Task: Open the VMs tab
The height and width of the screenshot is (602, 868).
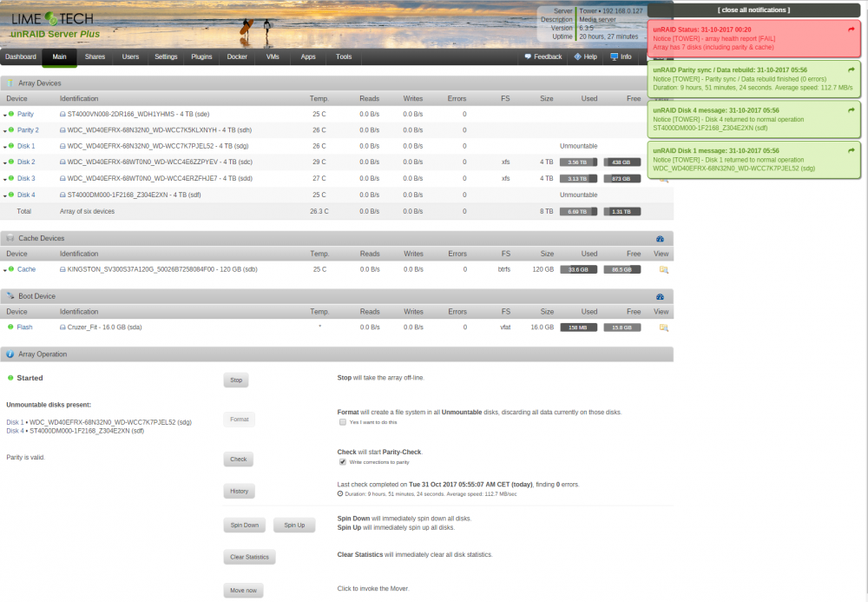Action: click(273, 57)
